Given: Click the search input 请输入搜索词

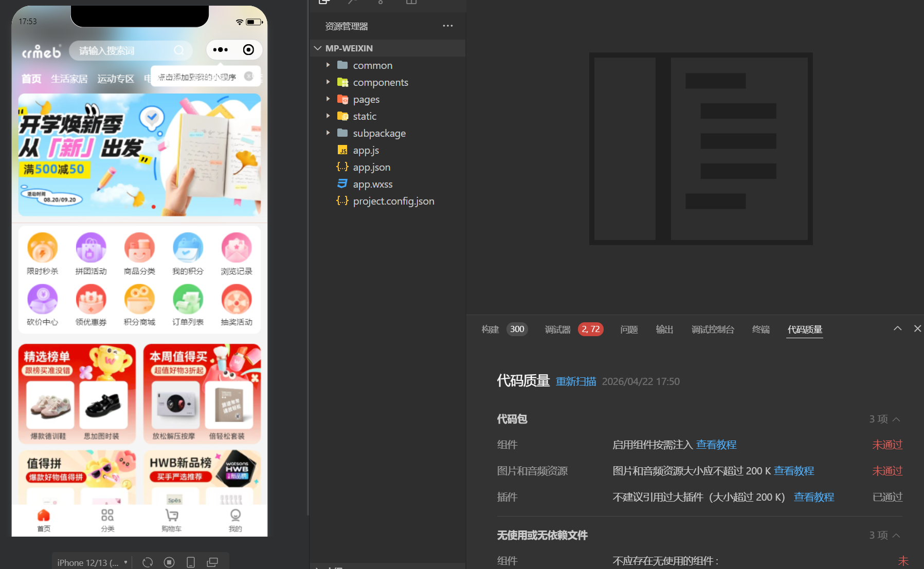Looking at the screenshot, I should pos(131,50).
